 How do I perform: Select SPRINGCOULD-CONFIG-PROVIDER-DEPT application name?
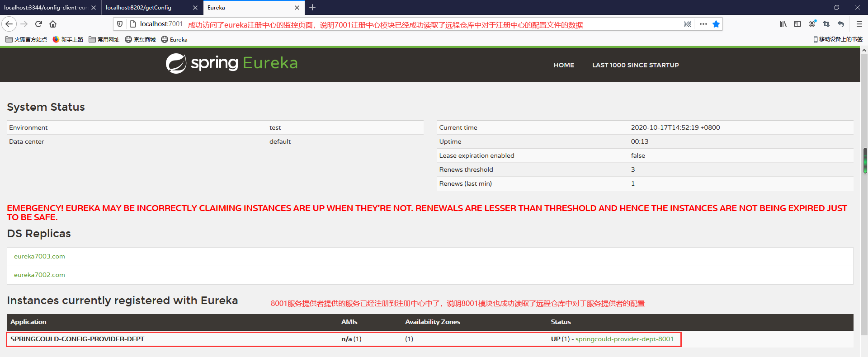point(77,339)
